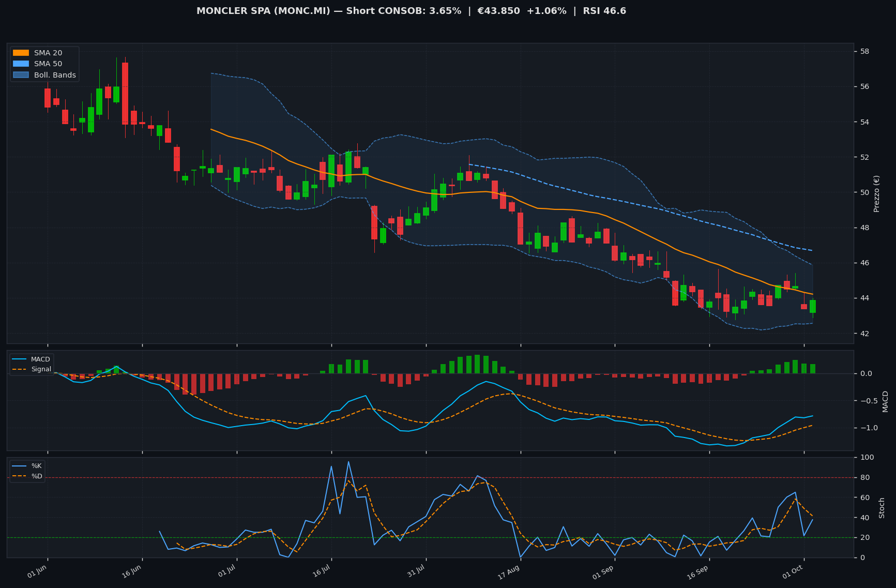Viewport: 896px width, 588px height.
Task: Click the 40 Stoch axis tick
Action: coord(864,518)
